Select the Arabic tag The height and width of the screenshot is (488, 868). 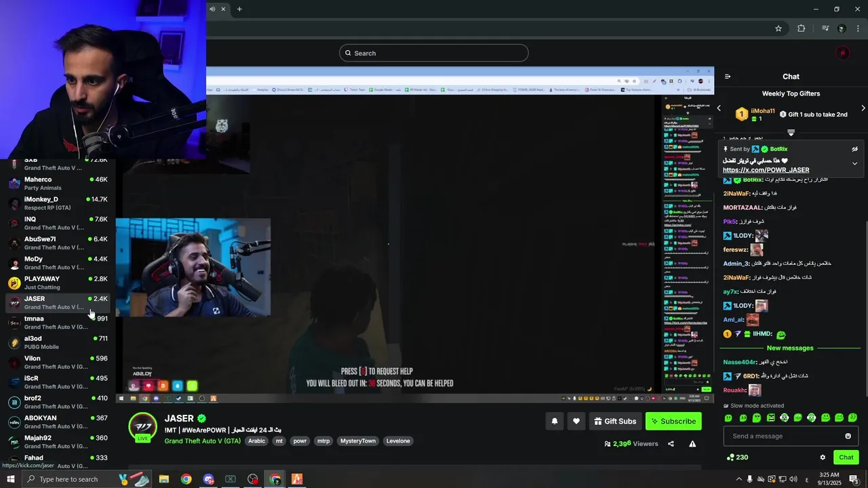[257, 441]
